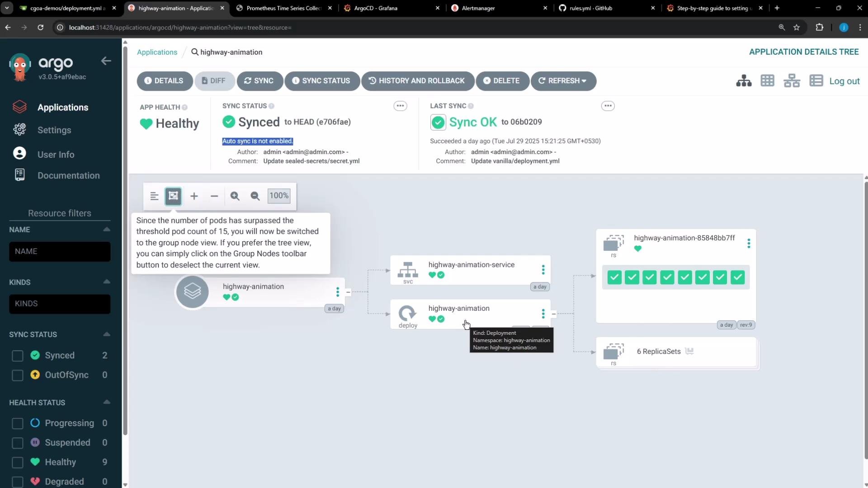
Task: Switch to the pods grid view icon
Action: 767,81
